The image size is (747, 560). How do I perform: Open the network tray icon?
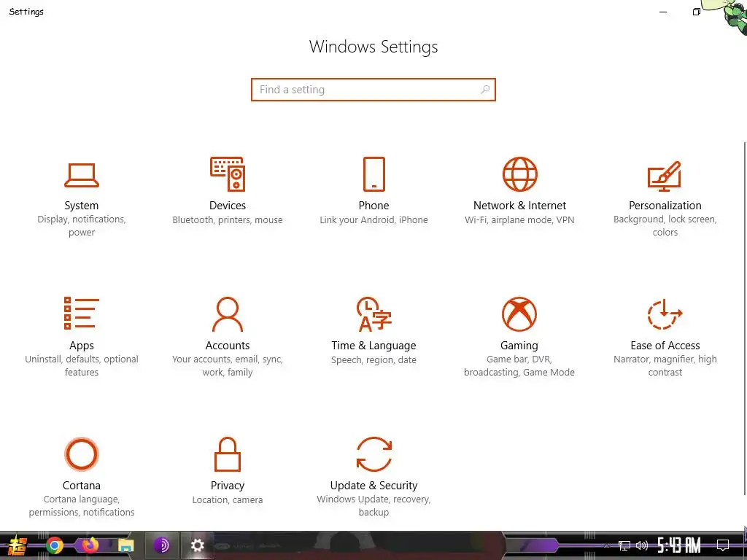coord(624,545)
